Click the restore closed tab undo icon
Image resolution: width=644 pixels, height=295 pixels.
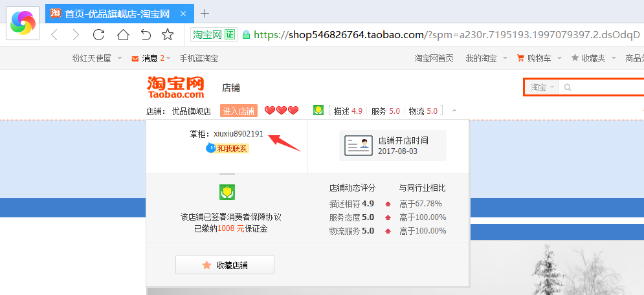[x=146, y=34]
